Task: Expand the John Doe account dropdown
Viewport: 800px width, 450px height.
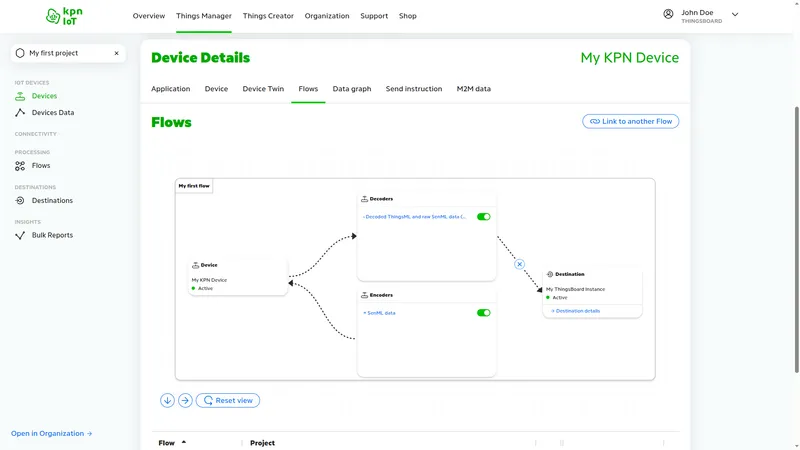Action: tap(735, 15)
